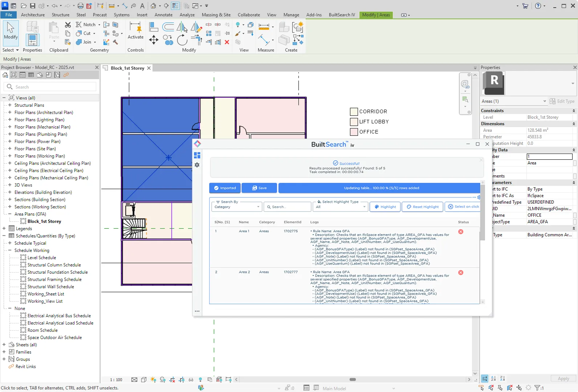578x392 pixels.
Task: Click the red Delete X icon
Action: 227,42
